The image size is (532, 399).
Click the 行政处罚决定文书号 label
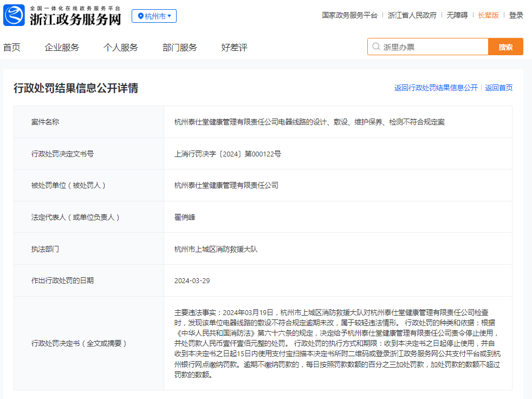coord(62,154)
